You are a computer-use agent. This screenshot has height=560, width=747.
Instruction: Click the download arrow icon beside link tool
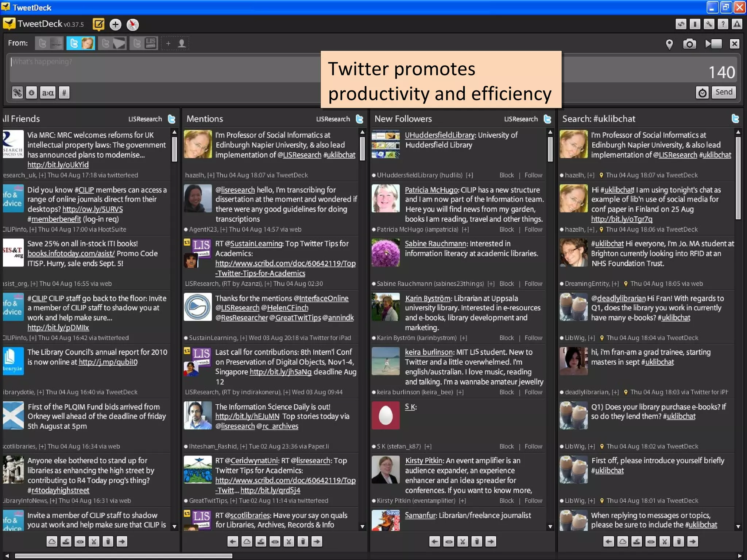pyautogui.click(x=31, y=93)
